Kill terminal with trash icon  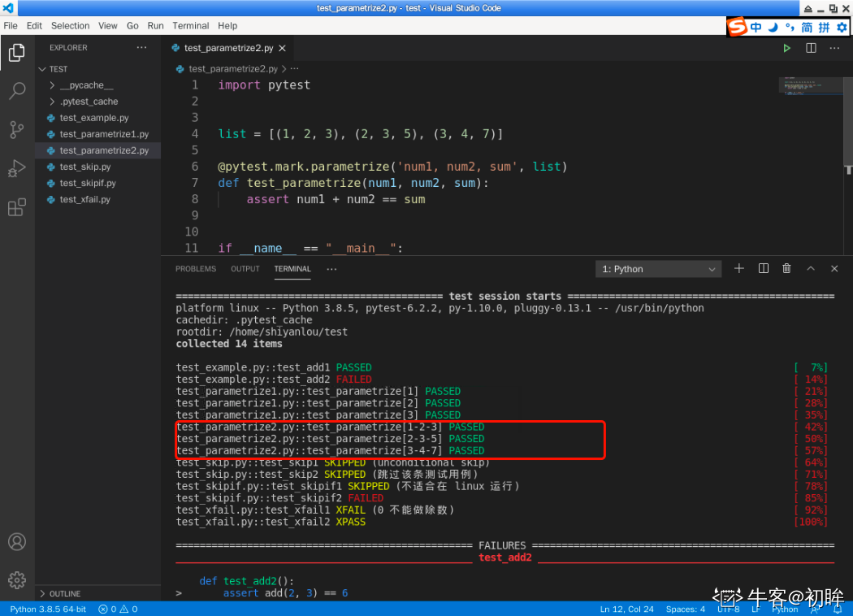[x=786, y=268]
